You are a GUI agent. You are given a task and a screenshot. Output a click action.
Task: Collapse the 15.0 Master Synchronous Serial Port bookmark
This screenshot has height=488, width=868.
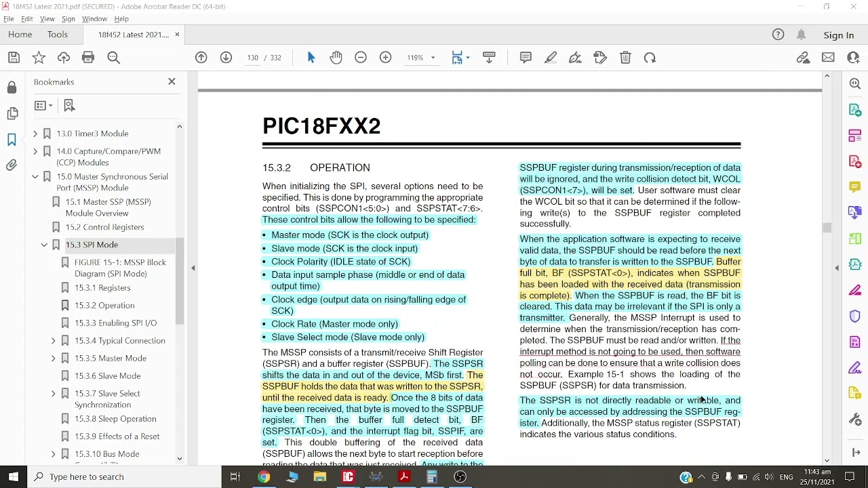pos(35,177)
